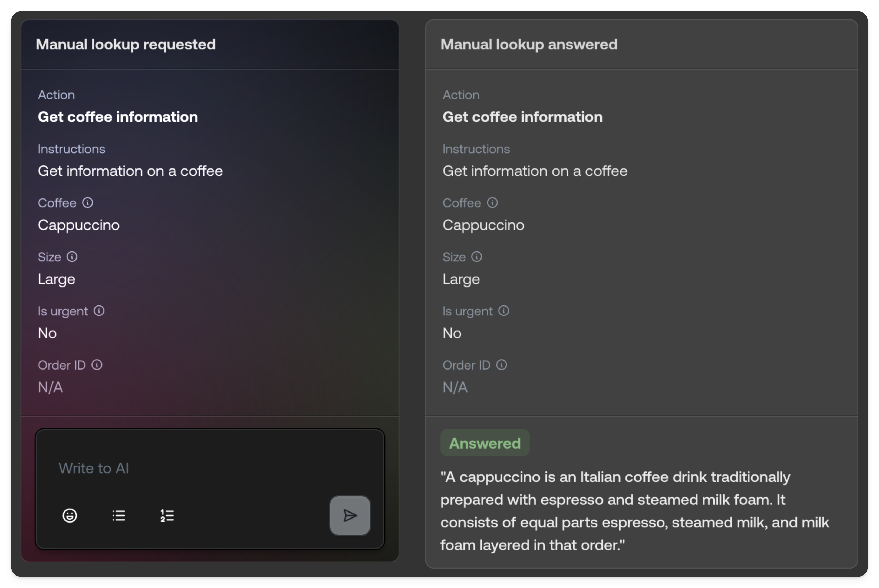This screenshot has height=588, width=879.
Task: Click the send message arrow icon
Action: (x=349, y=516)
